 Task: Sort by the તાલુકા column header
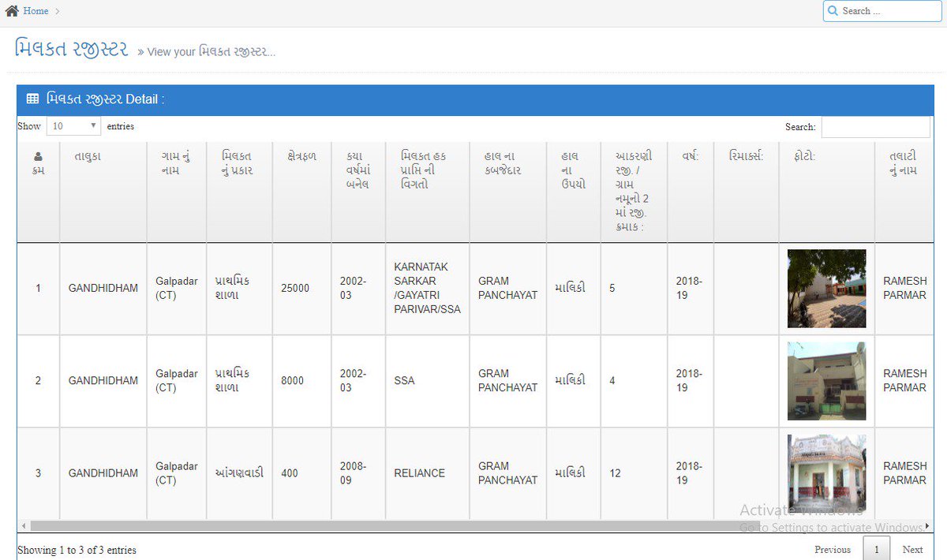(x=103, y=192)
